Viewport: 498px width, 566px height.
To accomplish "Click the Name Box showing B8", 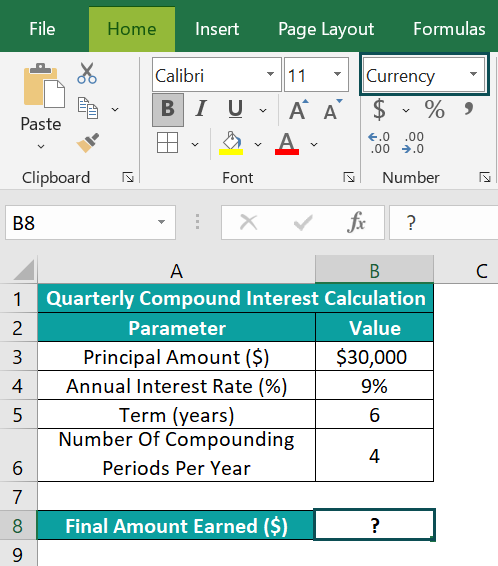I will pos(90,223).
